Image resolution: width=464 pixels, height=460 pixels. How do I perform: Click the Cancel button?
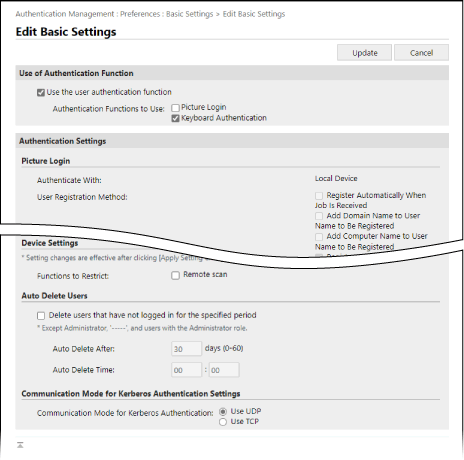pyautogui.click(x=421, y=53)
